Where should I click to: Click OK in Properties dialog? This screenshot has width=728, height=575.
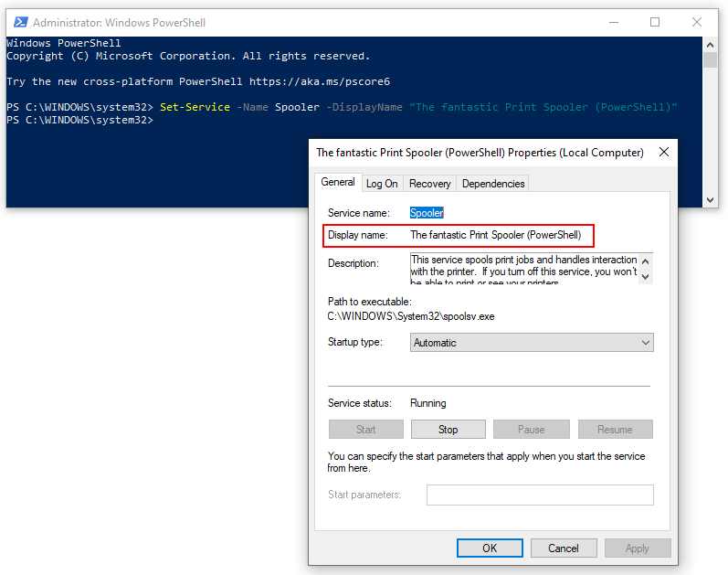[x=490, y=548]
